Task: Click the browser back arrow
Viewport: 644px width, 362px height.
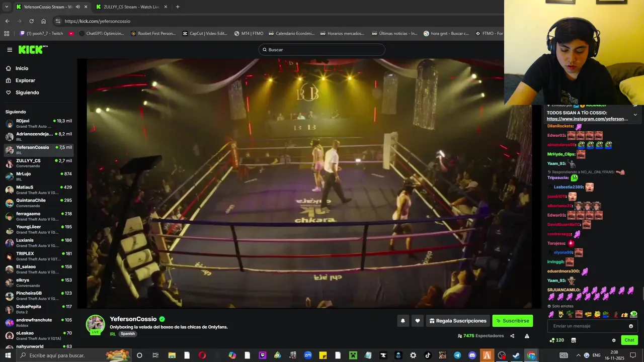Action: pos(7,21)
